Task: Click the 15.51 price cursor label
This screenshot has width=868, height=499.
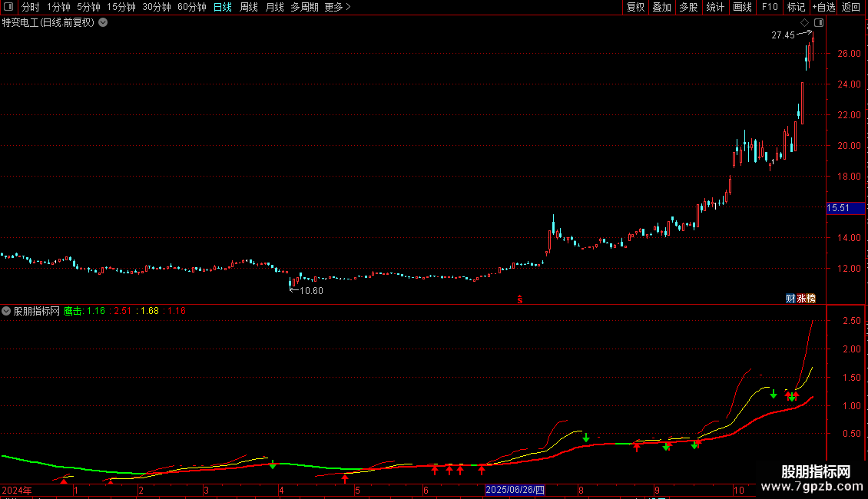Action: (x=845, y=208)
